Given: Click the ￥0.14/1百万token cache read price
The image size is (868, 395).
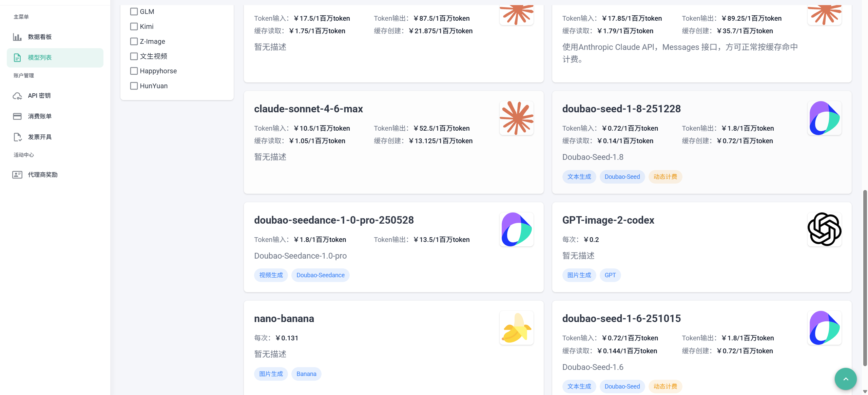Looking at the screenshot, I should pos(625,141).
